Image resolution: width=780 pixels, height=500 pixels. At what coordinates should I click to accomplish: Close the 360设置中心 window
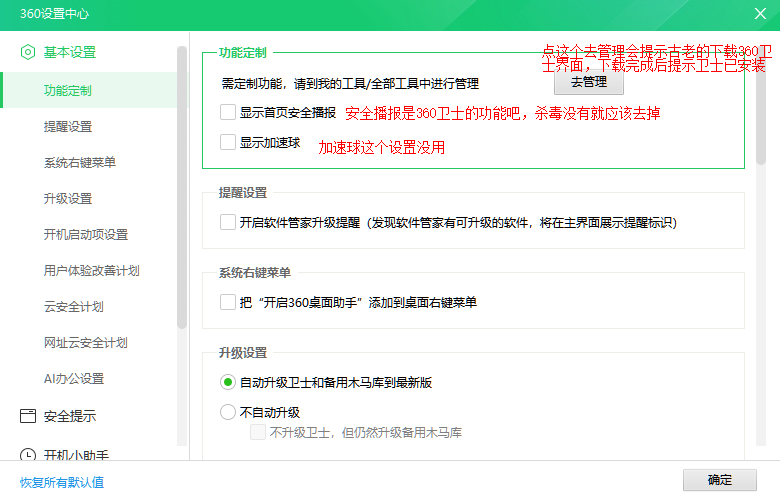point(760,13)
